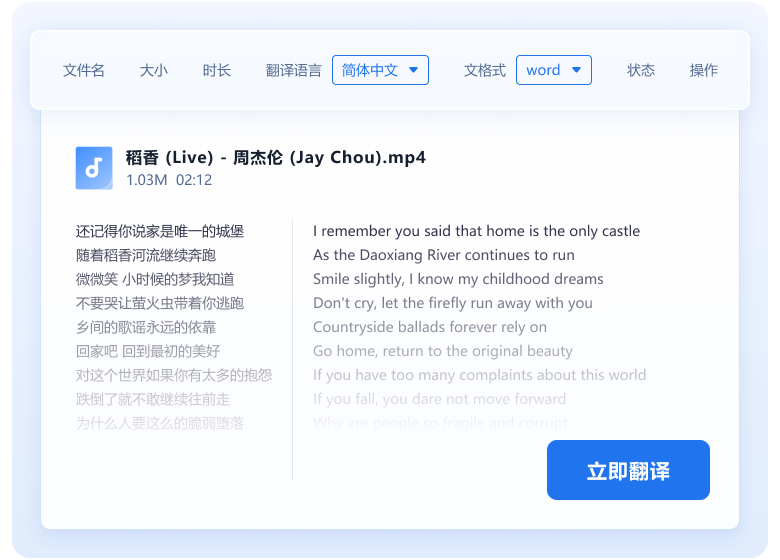Click lyric line 回家吧 回到最初的美好
The image size is (780, 560).
click(148, 351)
